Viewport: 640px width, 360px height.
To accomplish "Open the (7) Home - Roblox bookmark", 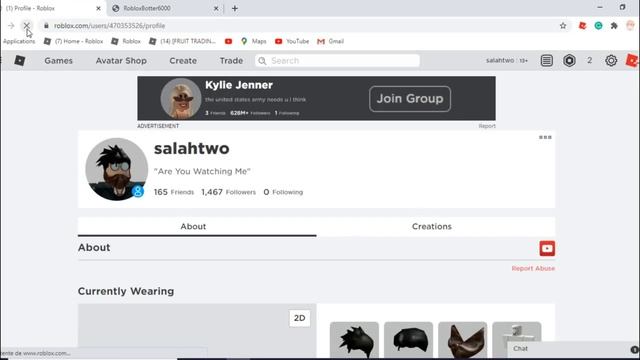I will [73, 41].
